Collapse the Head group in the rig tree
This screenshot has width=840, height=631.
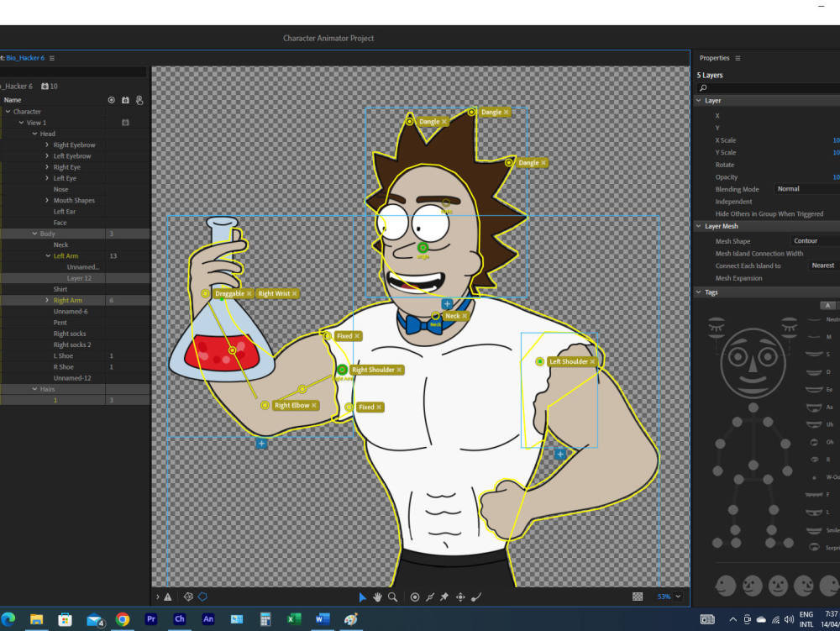click(35, 133)
